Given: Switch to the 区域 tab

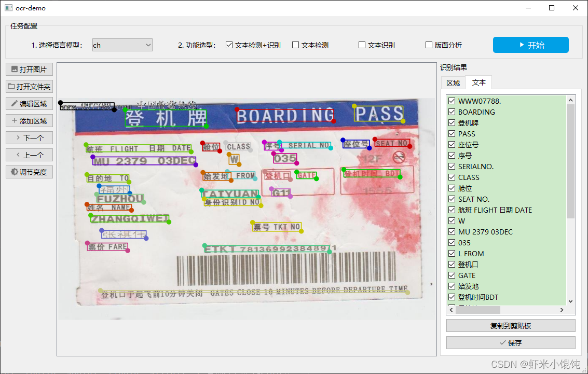Looking at the screenshot, I should [453, 83].
